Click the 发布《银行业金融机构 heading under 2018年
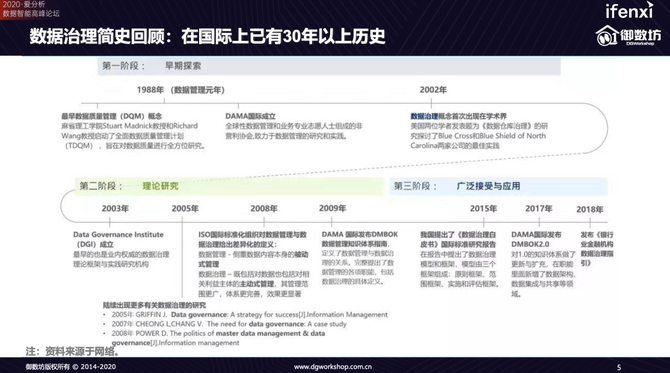This screenshot has height=373, width=670. (x=597, y=249)
